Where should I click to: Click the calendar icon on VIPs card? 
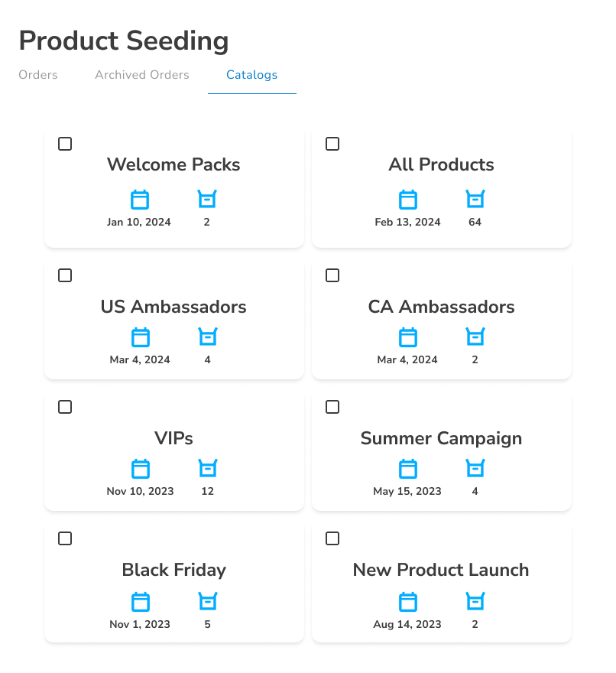[x=141, y=469]
